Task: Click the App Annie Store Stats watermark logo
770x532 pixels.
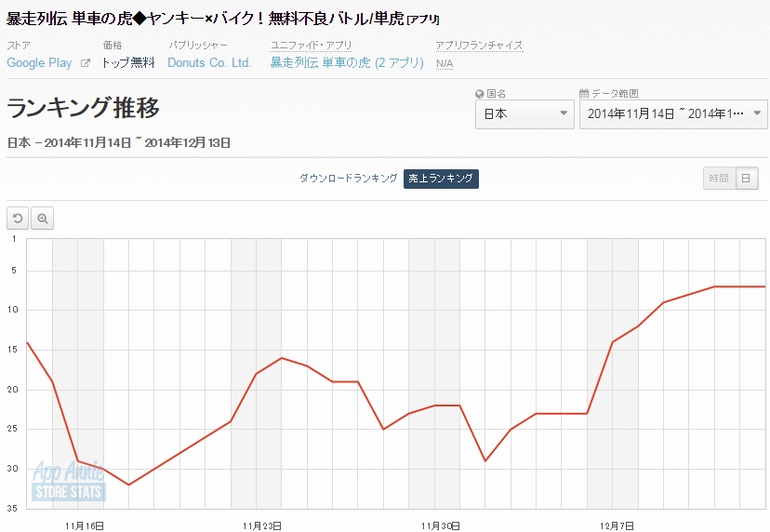Action: 69,481
